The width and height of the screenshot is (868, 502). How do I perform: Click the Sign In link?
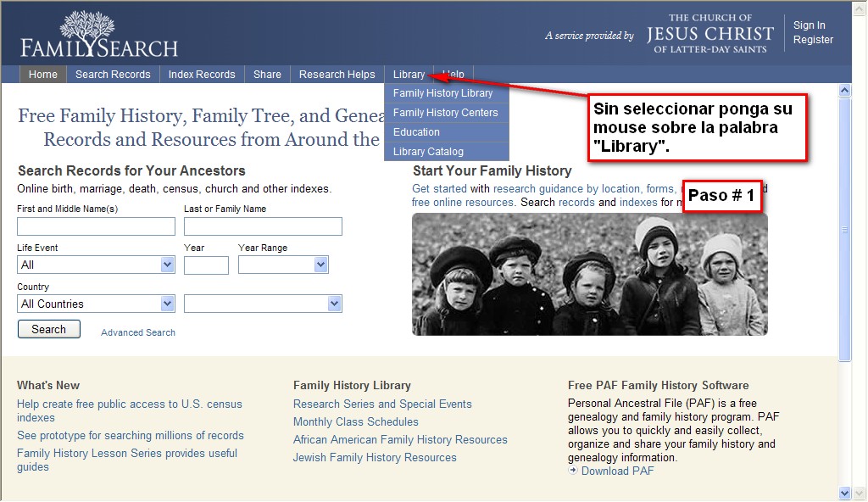[809, 25]
